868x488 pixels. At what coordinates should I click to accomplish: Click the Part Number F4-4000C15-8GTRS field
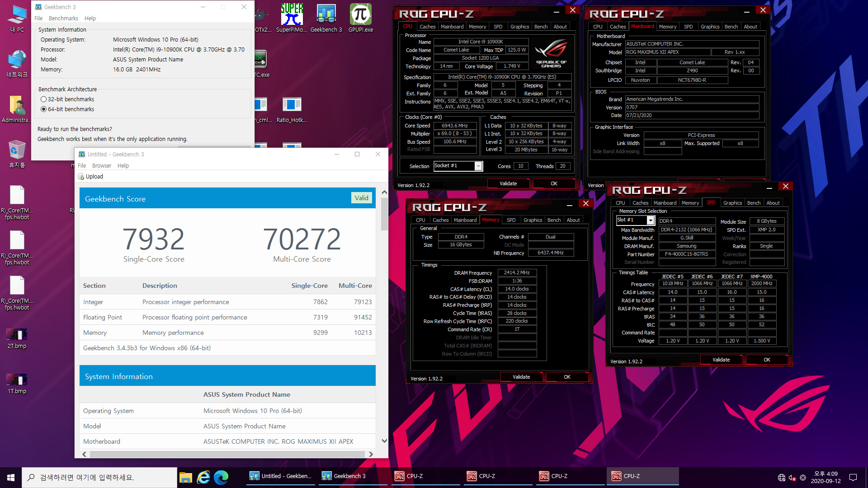tap(686, 254)
